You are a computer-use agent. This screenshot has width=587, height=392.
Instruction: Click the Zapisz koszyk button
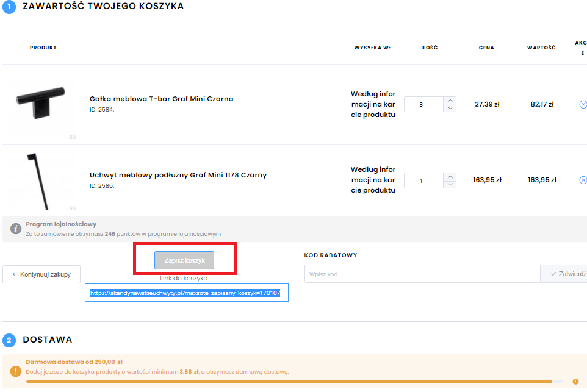184,260
